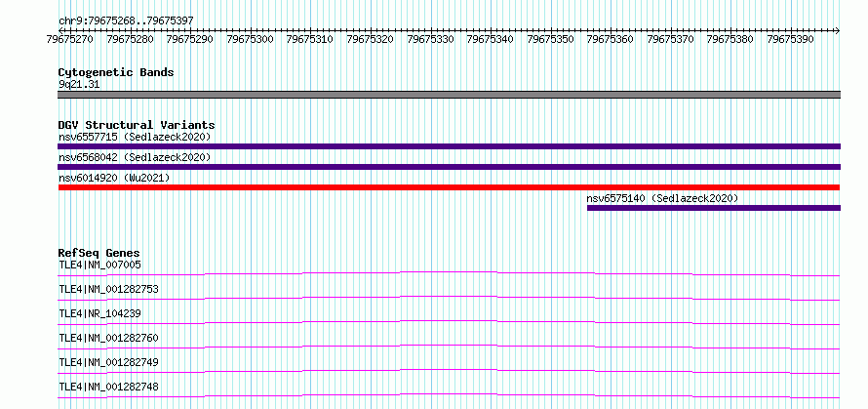This screenshot has height=409, width=868.
Task: Select the TLE4|NM_001282748 intron line
Action: (449, 395)
